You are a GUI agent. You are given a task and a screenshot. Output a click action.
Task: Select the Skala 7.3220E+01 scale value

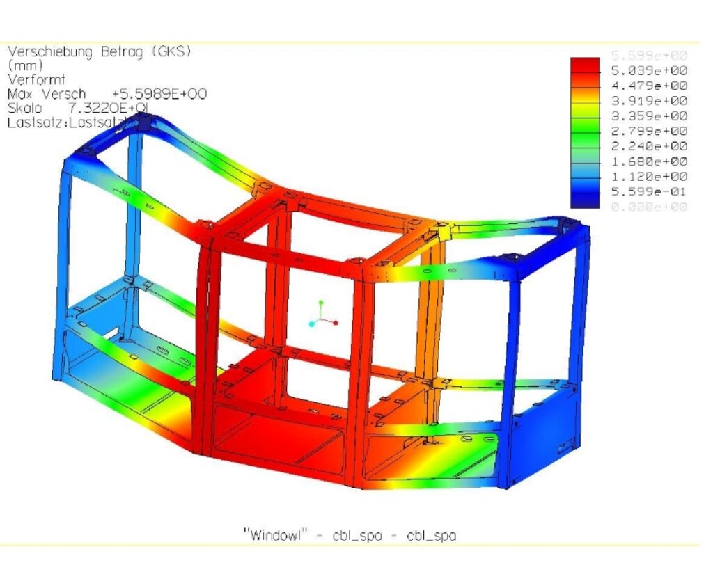point(77,109)
